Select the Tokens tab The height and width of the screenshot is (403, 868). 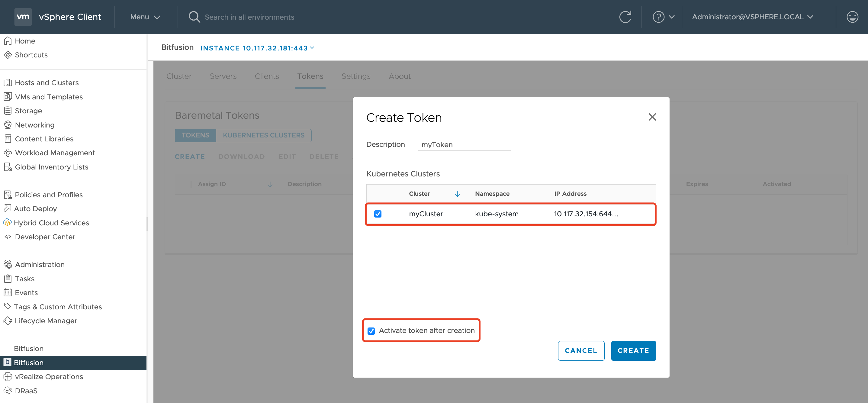tap(310, 76)
